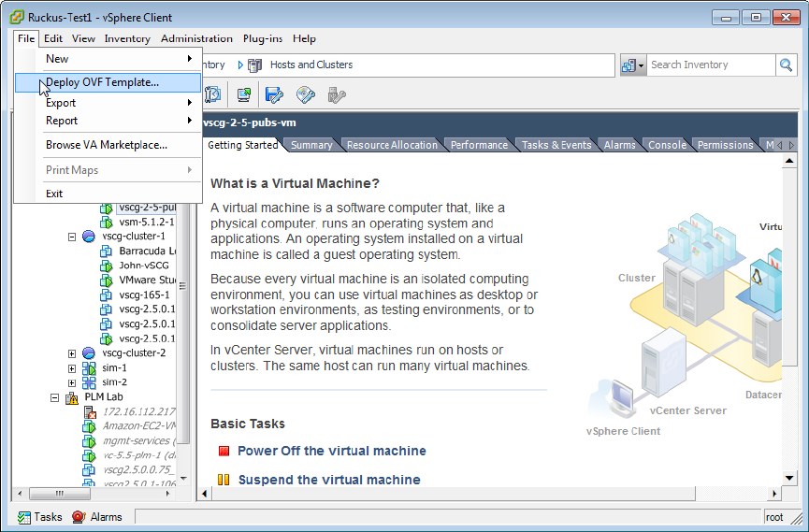The image size is (809, 532).
Task: Click the John-vSCG powered-on VM icon
Action: click(x=106, y=266)
